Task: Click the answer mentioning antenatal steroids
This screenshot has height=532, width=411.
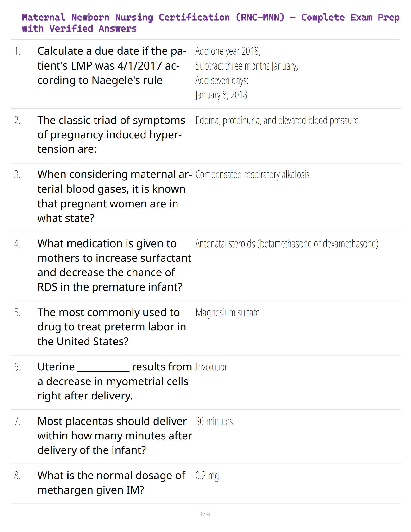Action: point(287,243)
